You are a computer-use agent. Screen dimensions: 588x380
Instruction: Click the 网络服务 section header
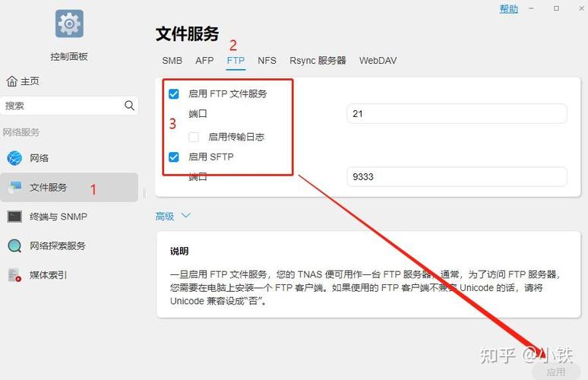tap(21, 132)
